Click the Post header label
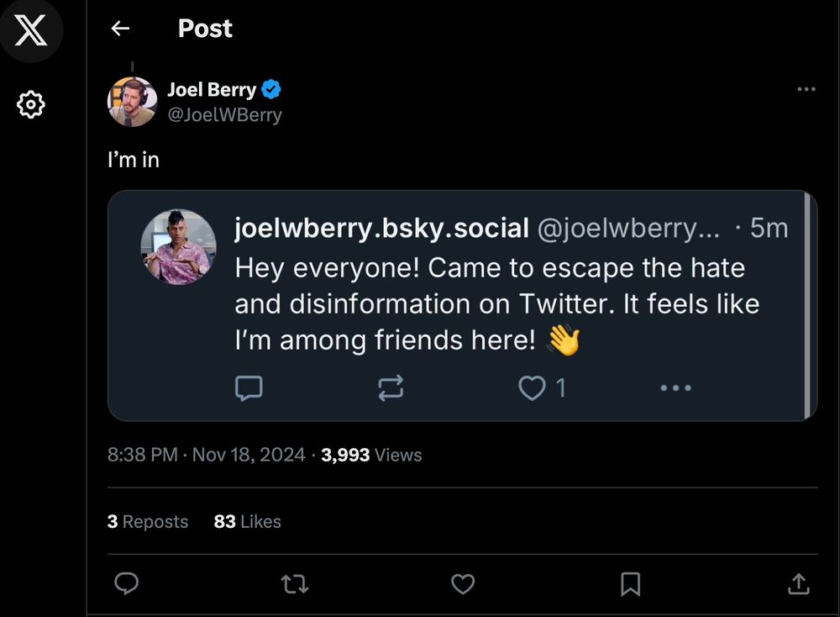Viewport: 840px width, 617px height. click(x=203, y=29)
